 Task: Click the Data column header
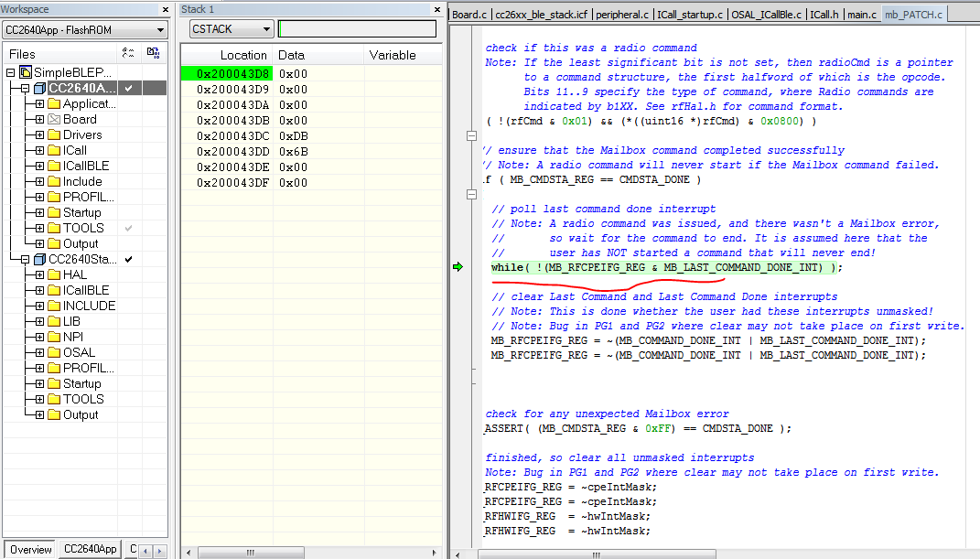318,55
